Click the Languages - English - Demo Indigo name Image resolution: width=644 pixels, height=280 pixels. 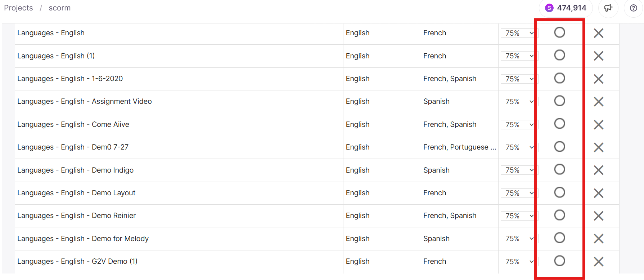(x=76, y=170)
